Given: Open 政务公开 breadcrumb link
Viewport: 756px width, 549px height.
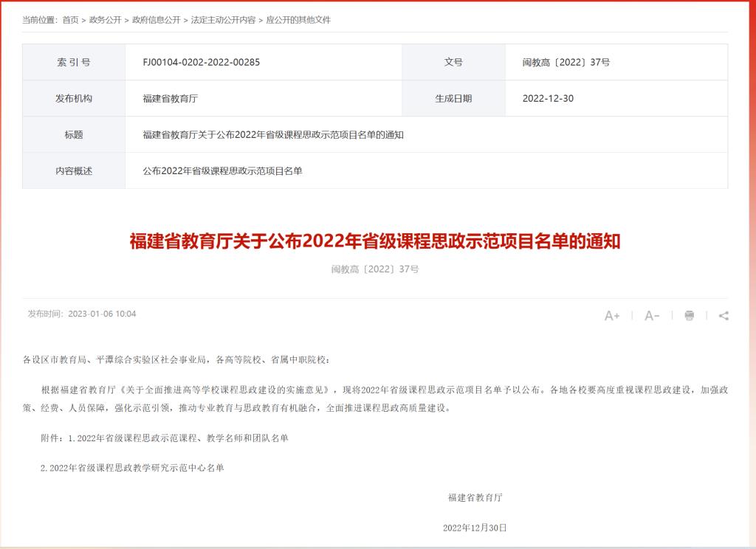Looking at the screenshot, I should click(105, 20).
